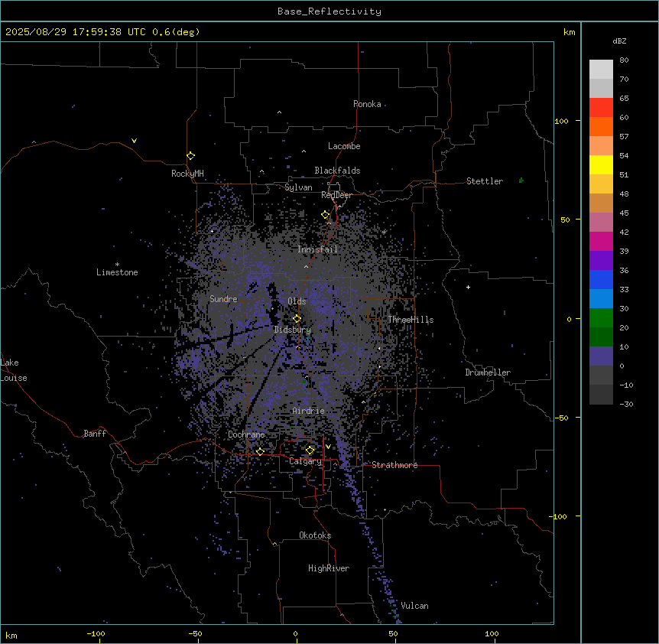Image resolution: width=659 pixels, height=644 pixels.
Task: Pick the light blue 30-33 dBZ swatch
Action: pos(601,298)
